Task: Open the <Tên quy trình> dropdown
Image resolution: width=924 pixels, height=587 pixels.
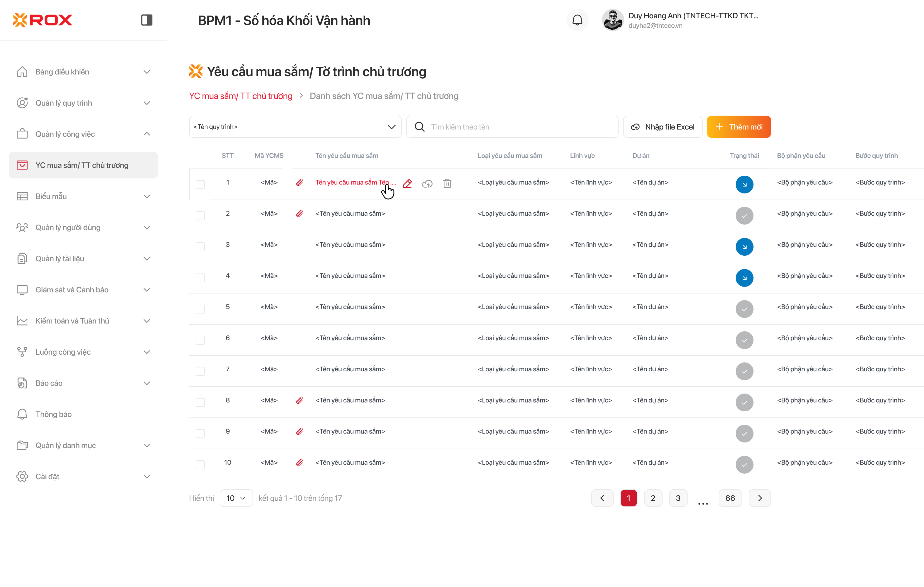Action: (x=295, y=127)
